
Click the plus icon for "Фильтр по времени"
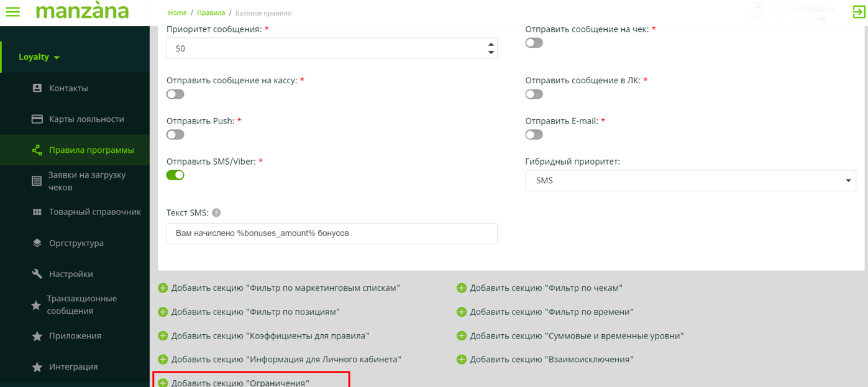pos(462,312)
